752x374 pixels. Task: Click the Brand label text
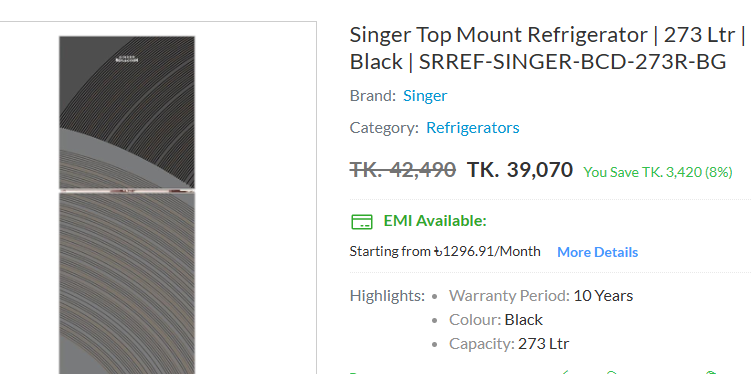[x=373, y=95]
